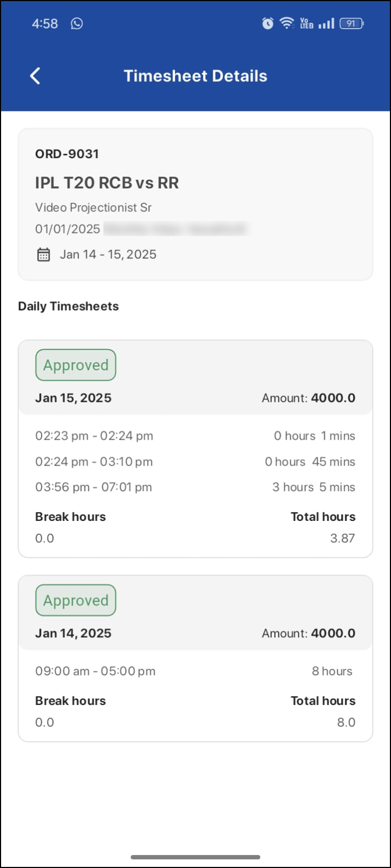Open the ORD-9031 order card
Viewport: 391px width, 868px height.
click(196, 204)
